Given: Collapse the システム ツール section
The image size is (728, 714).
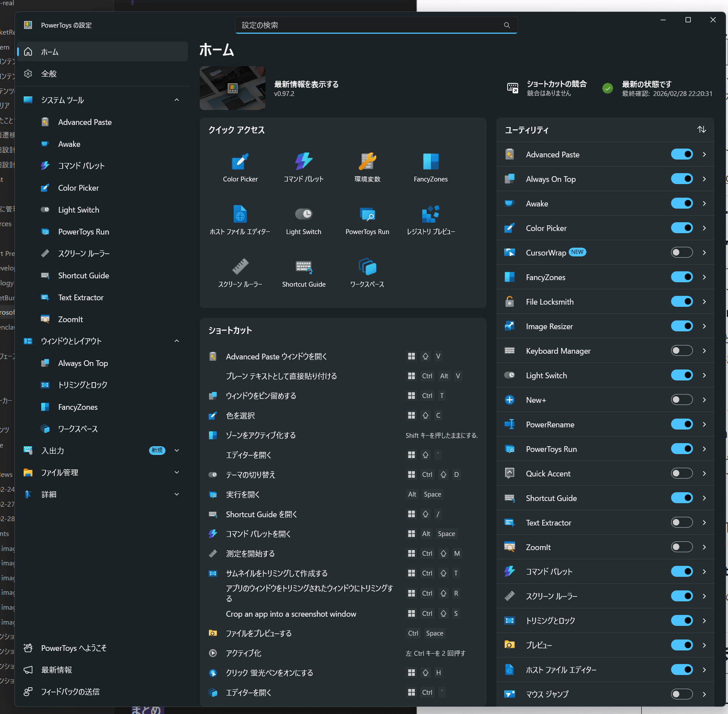Looking at the screenshot, I should coord(177,100).
